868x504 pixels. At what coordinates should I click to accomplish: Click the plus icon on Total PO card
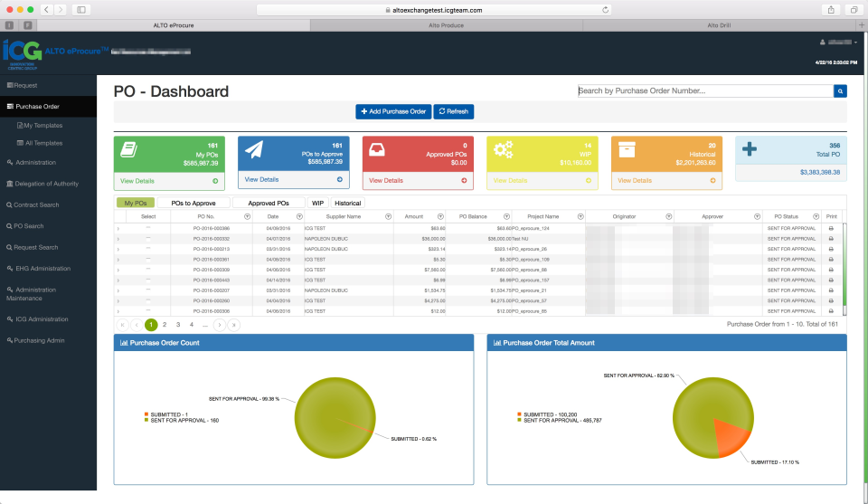750,148
